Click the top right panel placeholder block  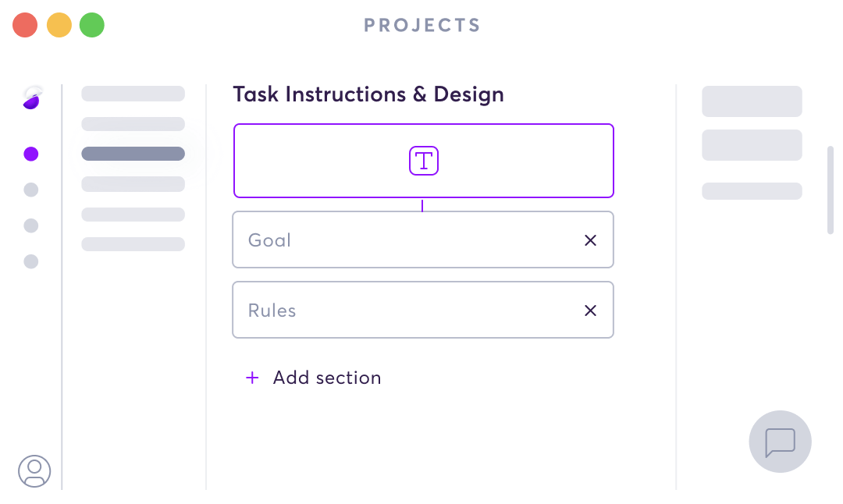click(752, 101)
